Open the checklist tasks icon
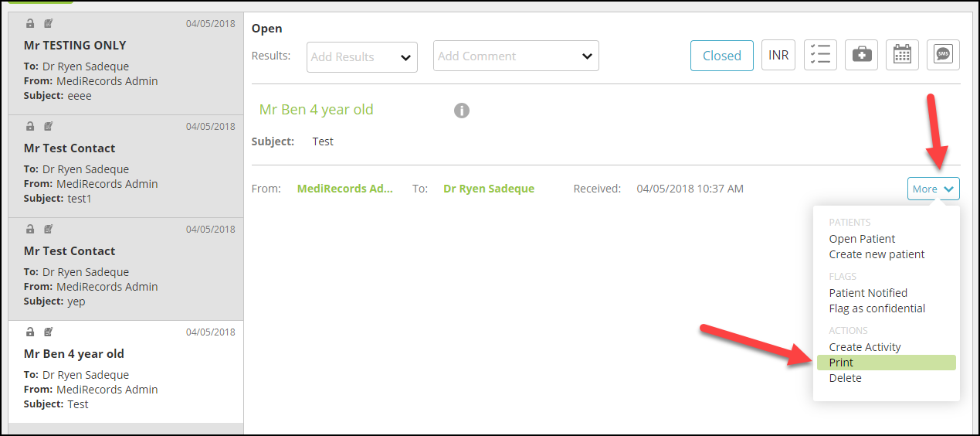 click(820, 55)
